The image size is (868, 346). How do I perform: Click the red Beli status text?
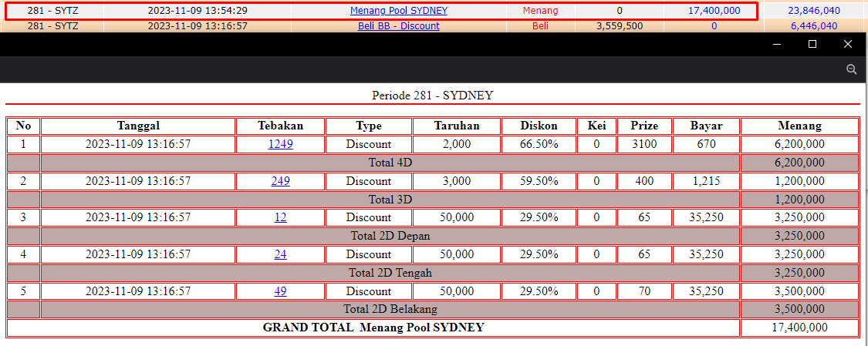(x=540, y=26)
